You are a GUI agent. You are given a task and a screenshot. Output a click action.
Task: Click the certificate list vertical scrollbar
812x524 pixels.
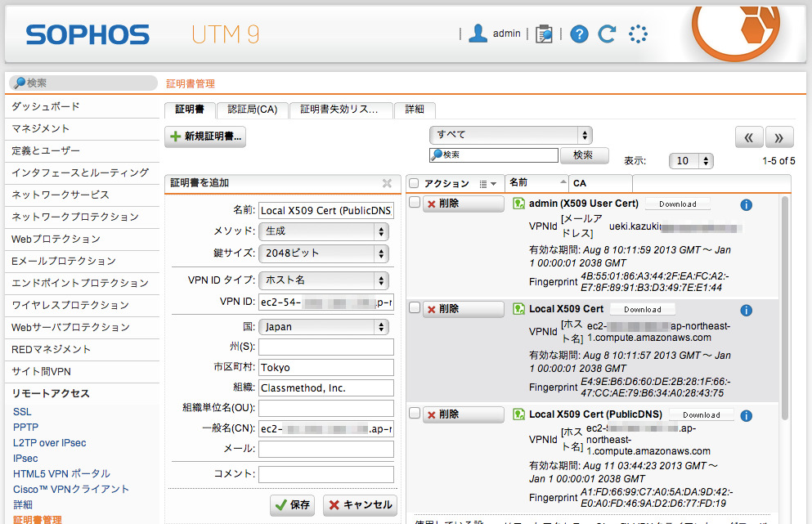(785, 308)
